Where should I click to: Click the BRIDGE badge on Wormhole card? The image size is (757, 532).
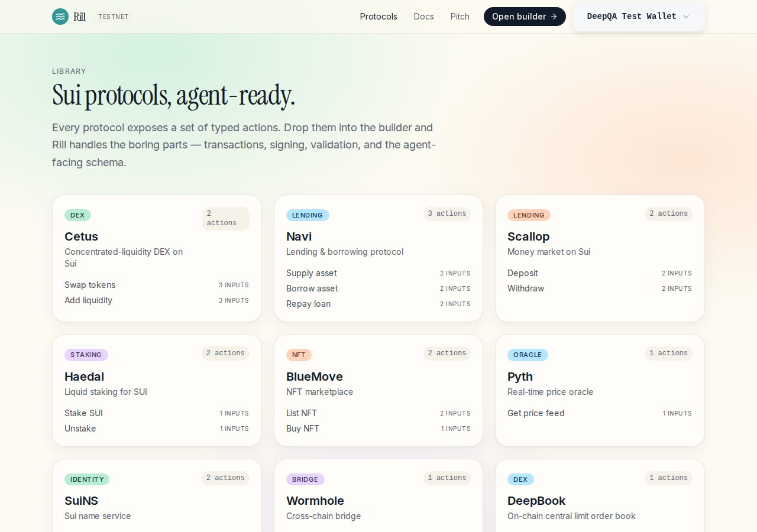(305, 479)
